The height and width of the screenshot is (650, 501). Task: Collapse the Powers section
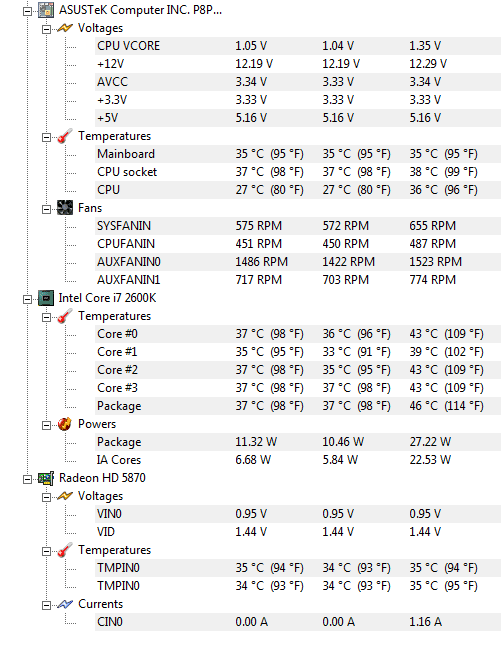(x=46, y=425)
